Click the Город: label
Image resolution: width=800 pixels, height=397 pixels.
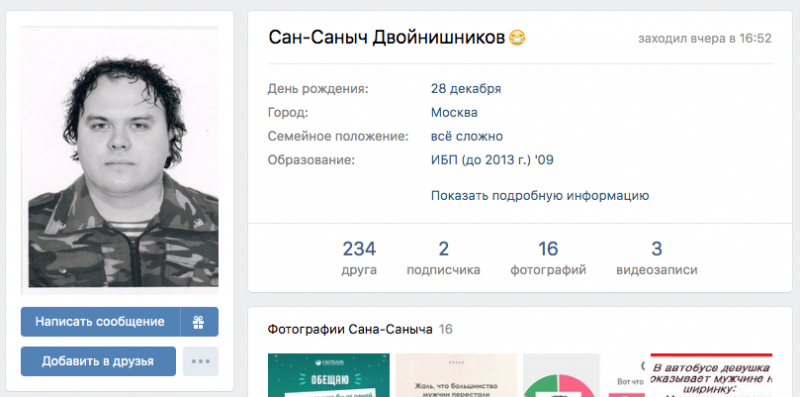(288, 112)
